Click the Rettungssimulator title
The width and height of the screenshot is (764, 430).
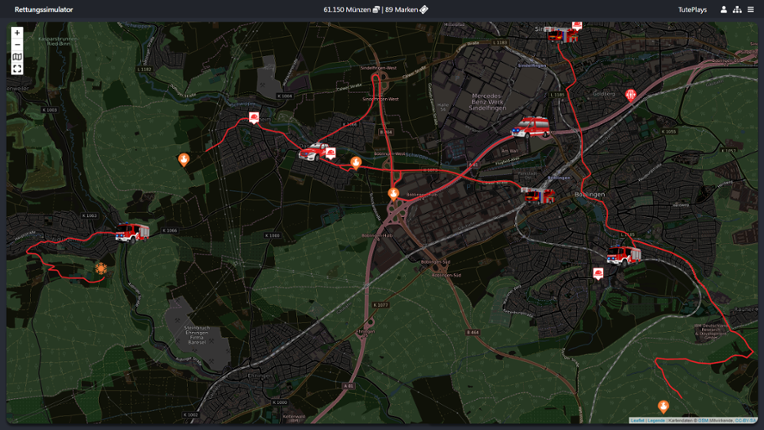pyautogui.click(x=44, y=9)
